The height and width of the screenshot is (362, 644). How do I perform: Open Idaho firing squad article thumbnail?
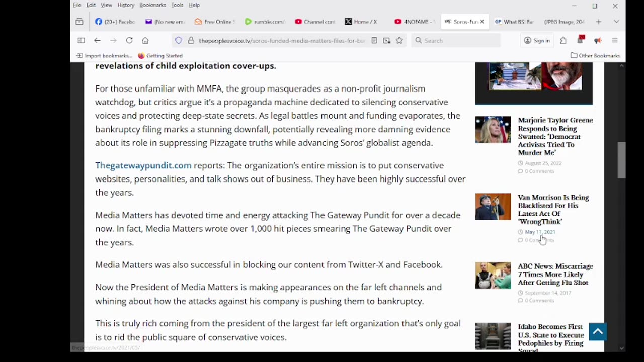[x=493, y=336]
